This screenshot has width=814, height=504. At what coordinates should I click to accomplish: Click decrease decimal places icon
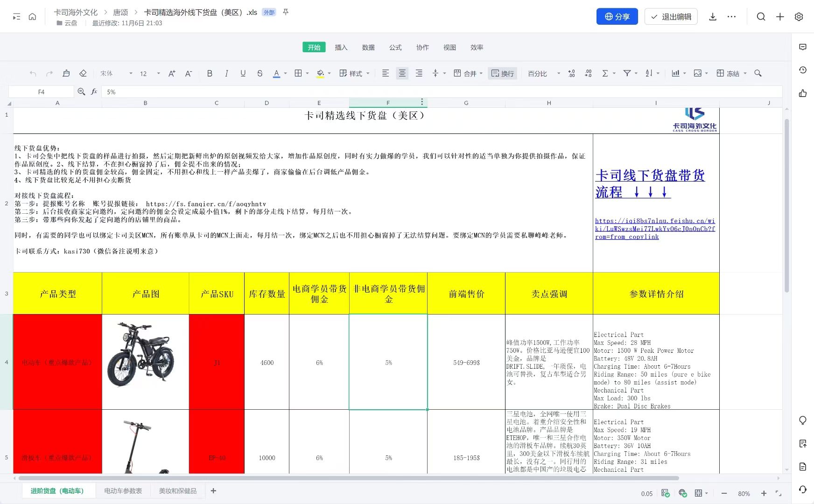(x=588, y=73)
